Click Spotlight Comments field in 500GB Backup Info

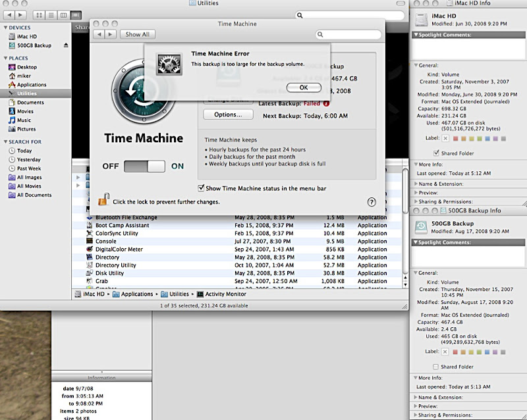tap(468, 257)
